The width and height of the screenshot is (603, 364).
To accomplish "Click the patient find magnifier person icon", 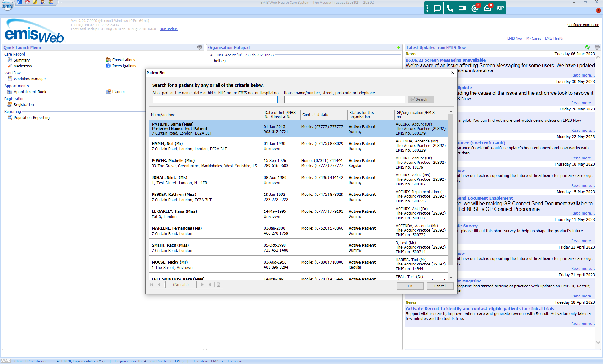I will 43,2.
